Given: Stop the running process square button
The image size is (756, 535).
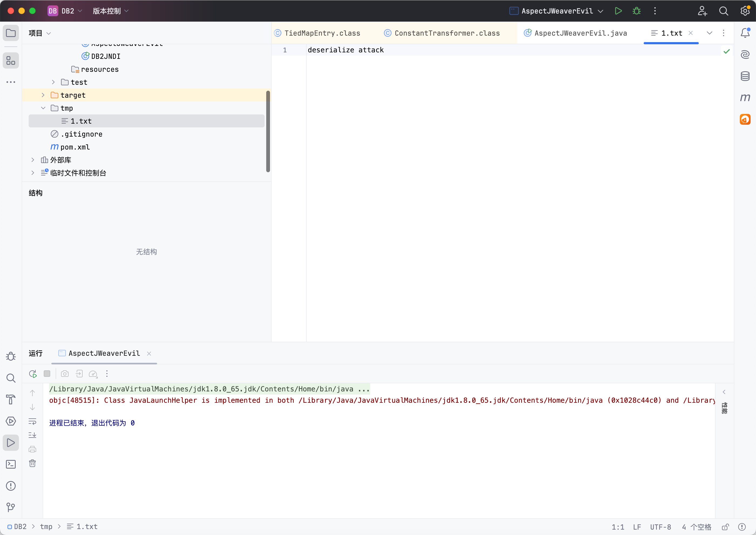Looking at the screenshot, I should tap(47, 374).
